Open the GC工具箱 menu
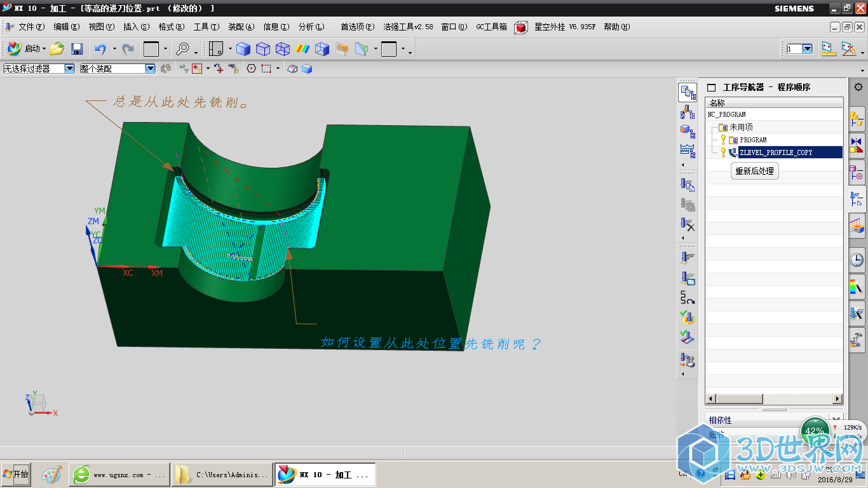Viewport: 868px width, 488px height. pyautogui.click(x=491, y=27)
